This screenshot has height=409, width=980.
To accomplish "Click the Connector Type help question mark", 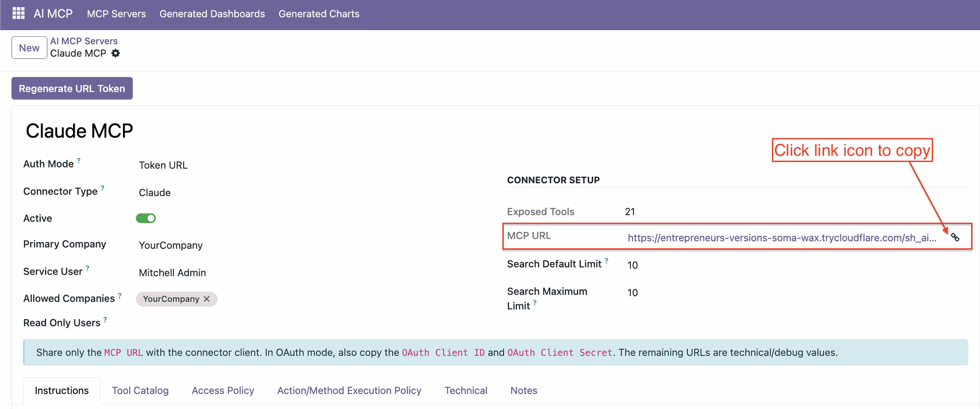I will 103,188.
